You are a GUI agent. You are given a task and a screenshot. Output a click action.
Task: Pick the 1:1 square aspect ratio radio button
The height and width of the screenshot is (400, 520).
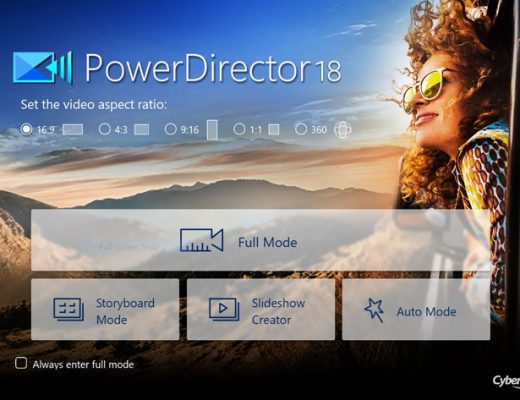point(239,129)
